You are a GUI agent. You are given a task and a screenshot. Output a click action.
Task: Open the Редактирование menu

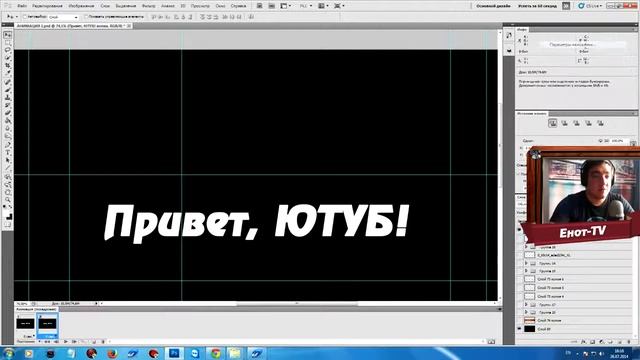tap(47, 6)
